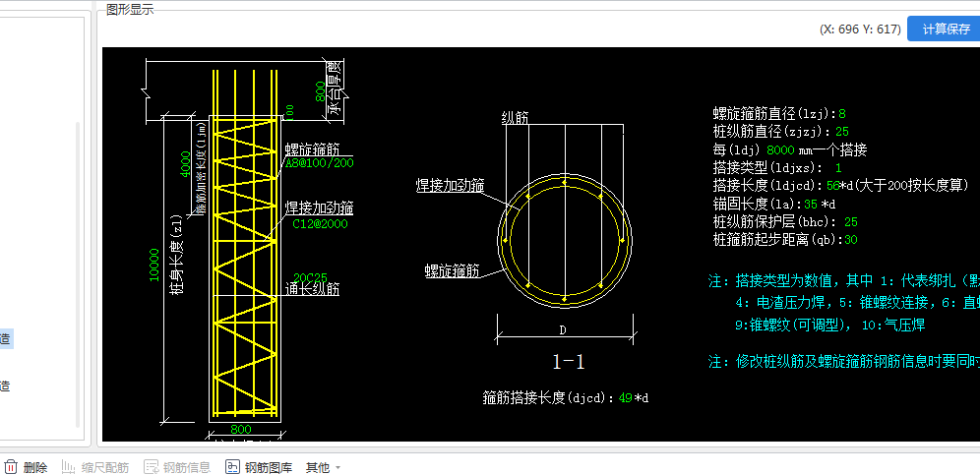Click the note starting 注: 修改桩纵筋
Viewport: 980px width, 475px height.
(x=844, y=361)
